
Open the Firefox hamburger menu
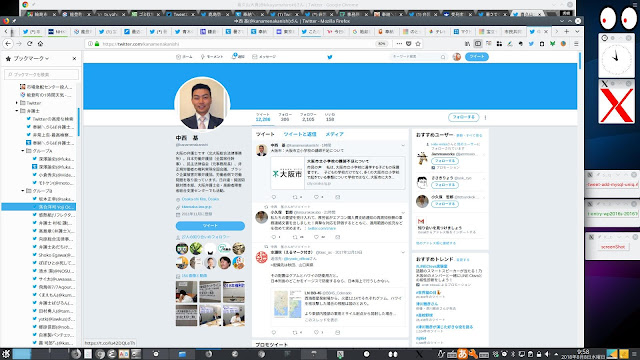576,44
